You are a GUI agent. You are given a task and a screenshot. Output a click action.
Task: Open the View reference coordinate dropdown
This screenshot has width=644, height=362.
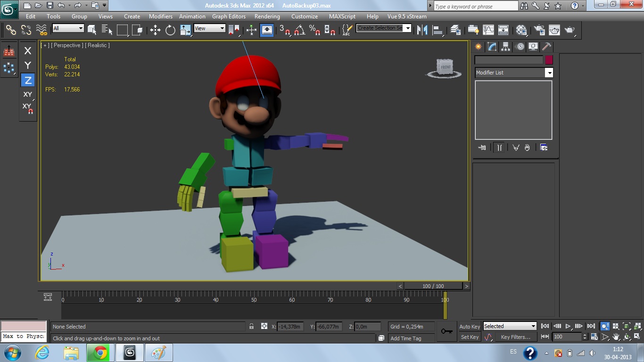(209, 28)
